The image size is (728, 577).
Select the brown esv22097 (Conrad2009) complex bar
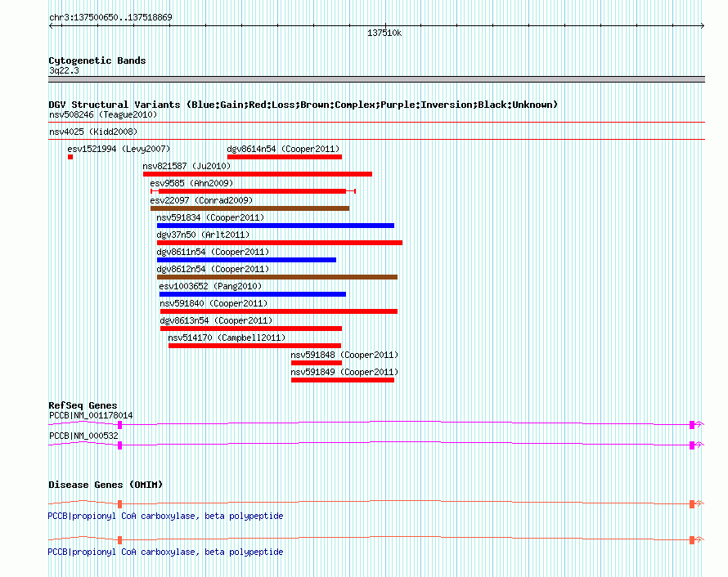249,208
